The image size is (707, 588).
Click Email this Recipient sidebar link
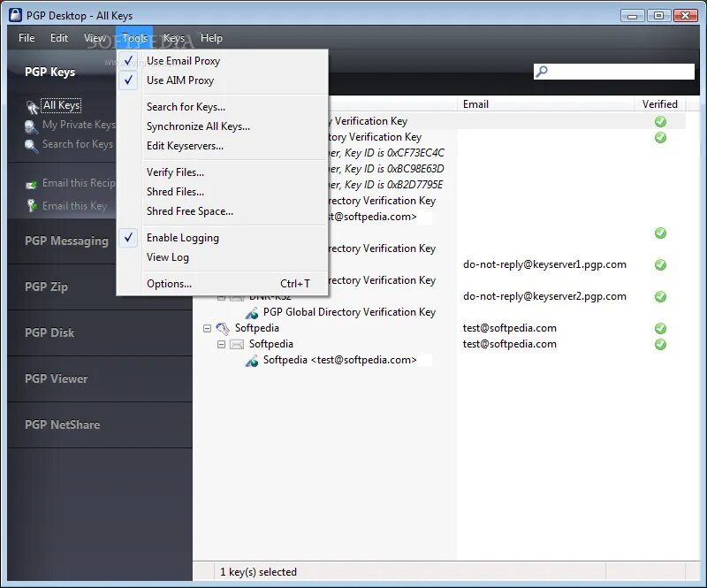click(79, 183)
